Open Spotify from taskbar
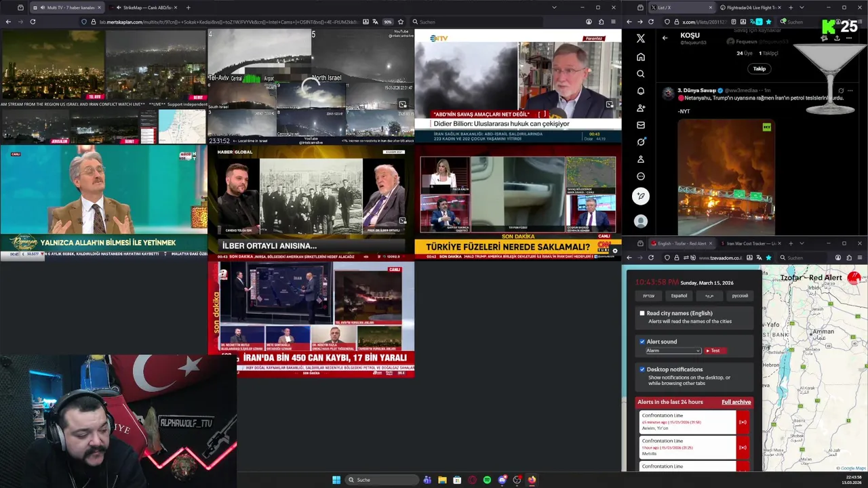868x488 pixels. point(487,480)
